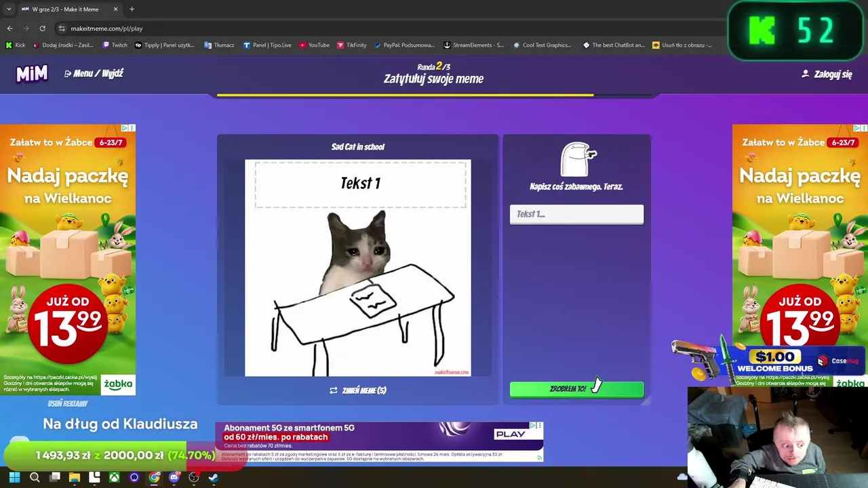Click the sad cat meme image
The width and height of the screenshot is (868, 488).
tap(357, 268)
